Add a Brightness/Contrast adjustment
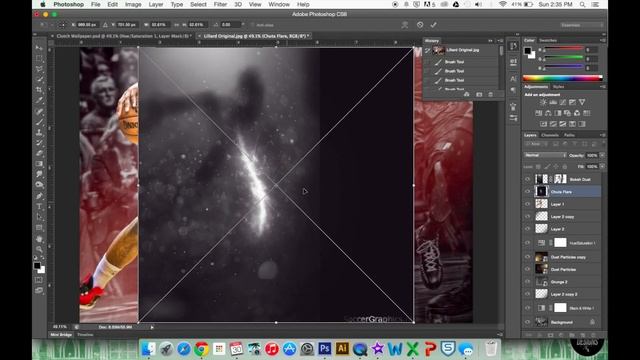Viewport: 640px width, 360px height. click(543, 102)
